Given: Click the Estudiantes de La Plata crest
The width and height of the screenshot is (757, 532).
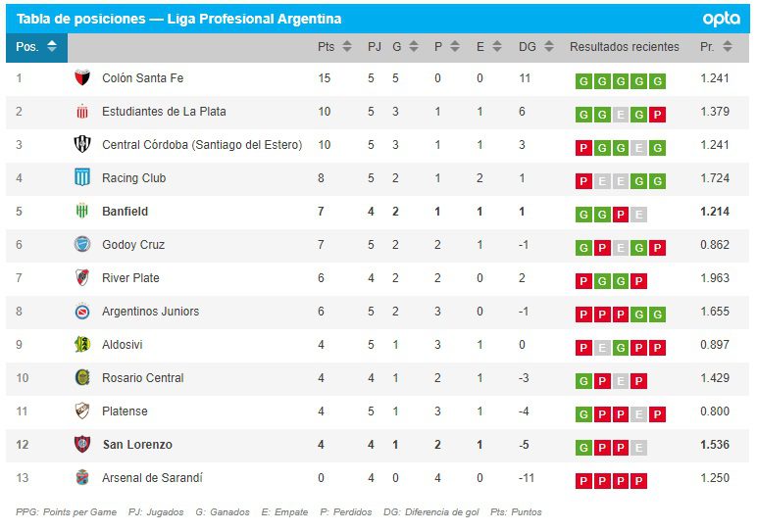Looking at the screenshot, I should pyautogui.click(x=82, y=112).
